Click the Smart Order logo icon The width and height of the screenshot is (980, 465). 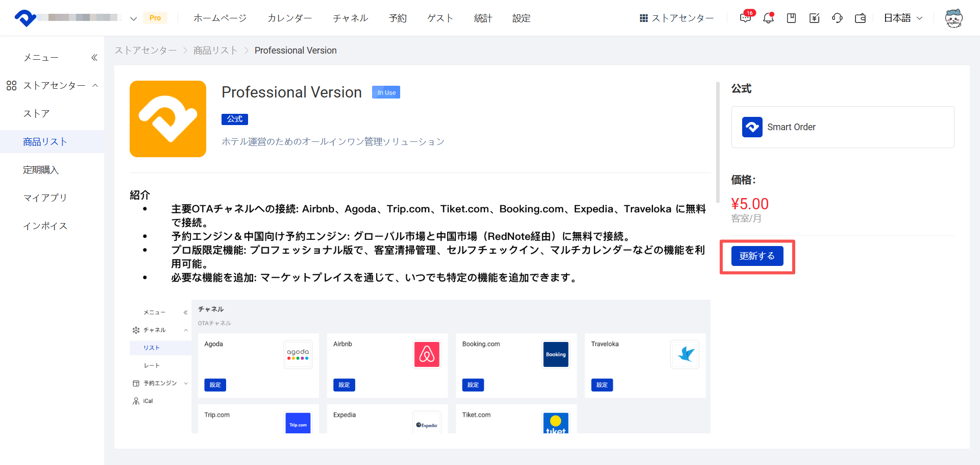752,127
